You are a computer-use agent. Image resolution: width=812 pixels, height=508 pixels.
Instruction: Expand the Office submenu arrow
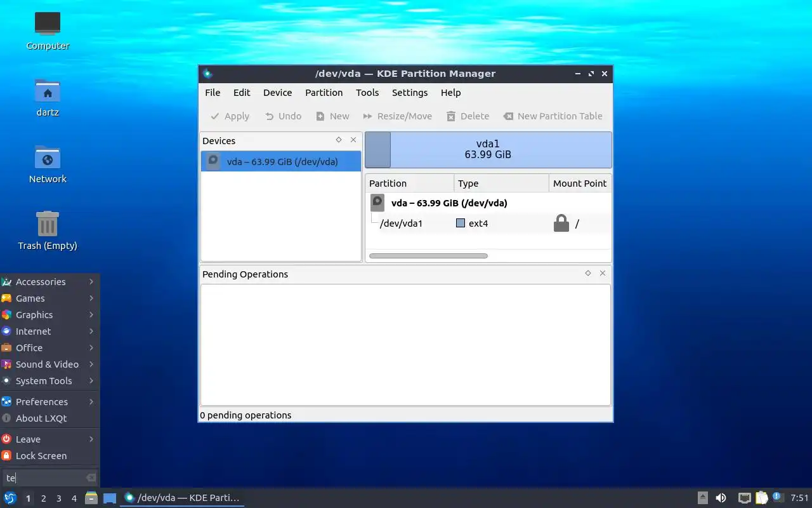click(x=92, y=348)
